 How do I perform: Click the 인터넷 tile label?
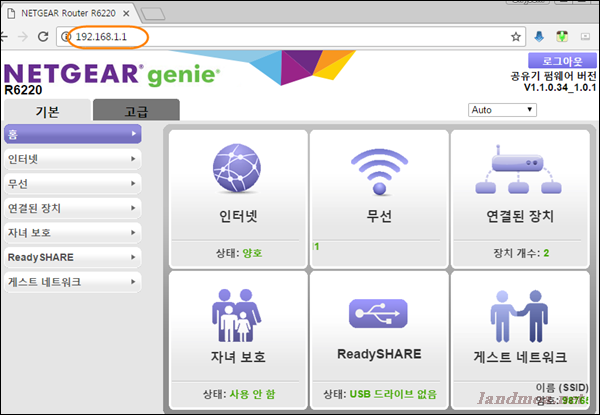(238, 216)
